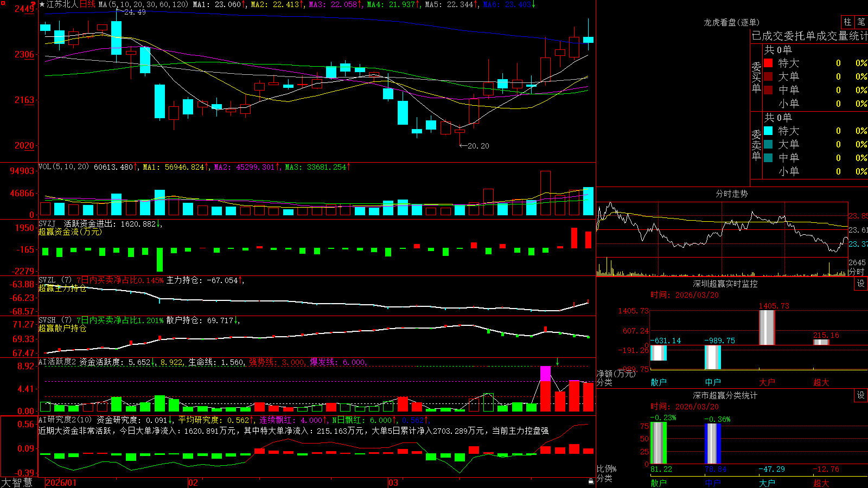Image resolution: width=868 pixels, height=488 pixels.
Task: Click the SVSH (7) indicator label
Action: coord(55,320)
